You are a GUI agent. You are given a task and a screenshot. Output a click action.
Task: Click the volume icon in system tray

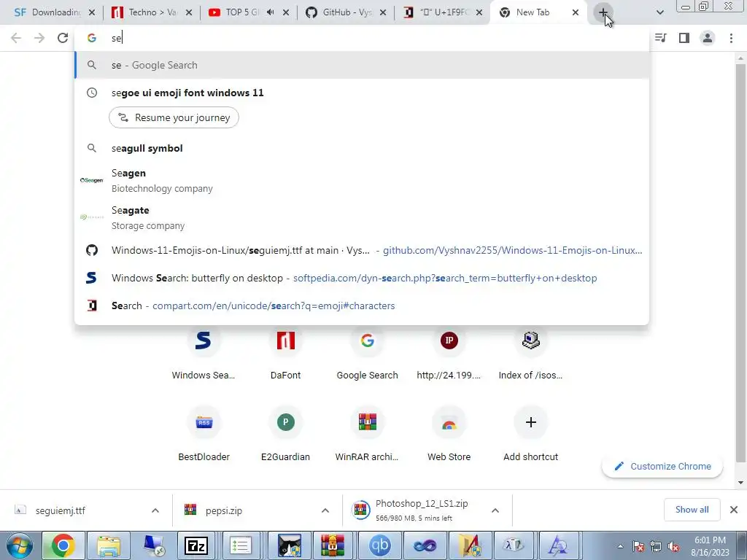pos(673,547)
